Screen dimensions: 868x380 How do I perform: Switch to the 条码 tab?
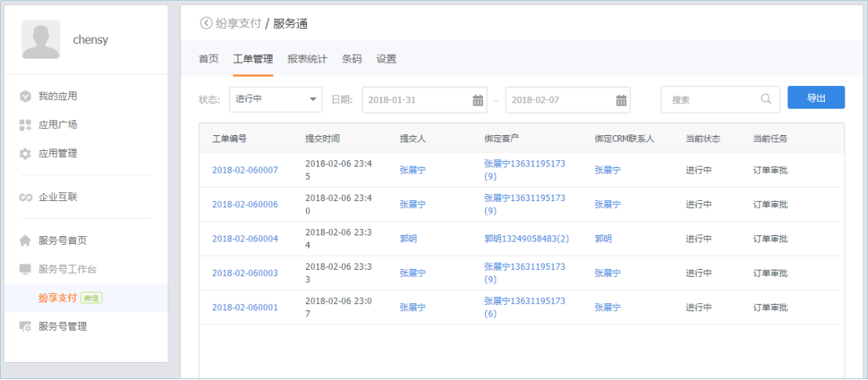tap(351, 59)
